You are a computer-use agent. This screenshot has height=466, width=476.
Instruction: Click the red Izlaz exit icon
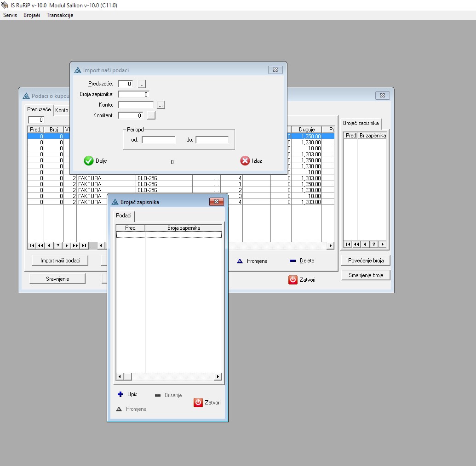pos(245,161)
